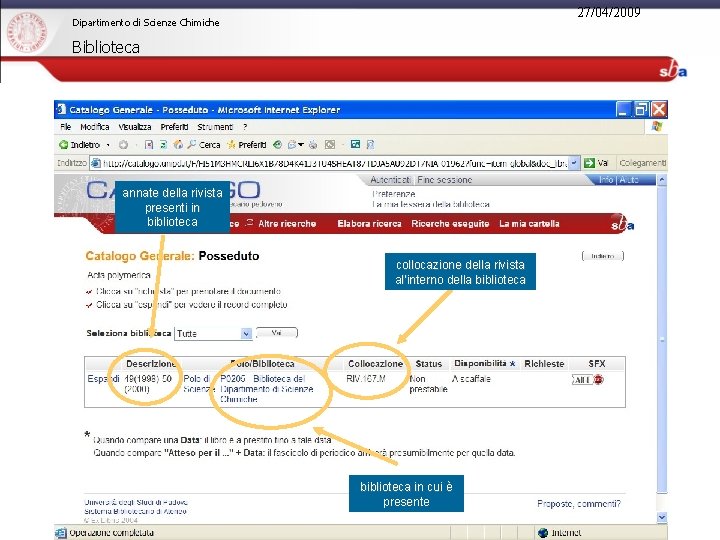Click the red SFX circle icon
The height and width of the screenshot is (540, 720).
click(x=598, y=380)
